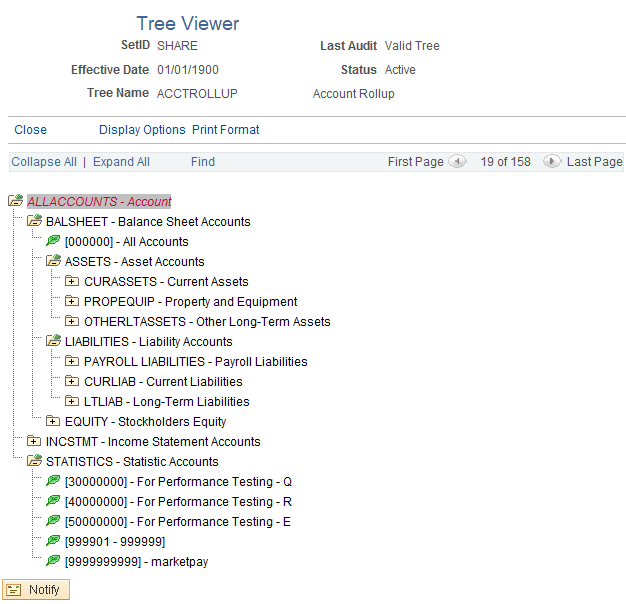Click SetID value SHARE

[177, 46]
